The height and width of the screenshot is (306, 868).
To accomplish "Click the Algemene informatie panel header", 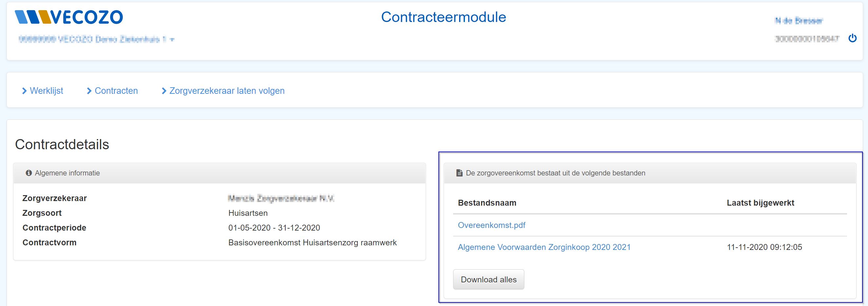I will 219,173.
